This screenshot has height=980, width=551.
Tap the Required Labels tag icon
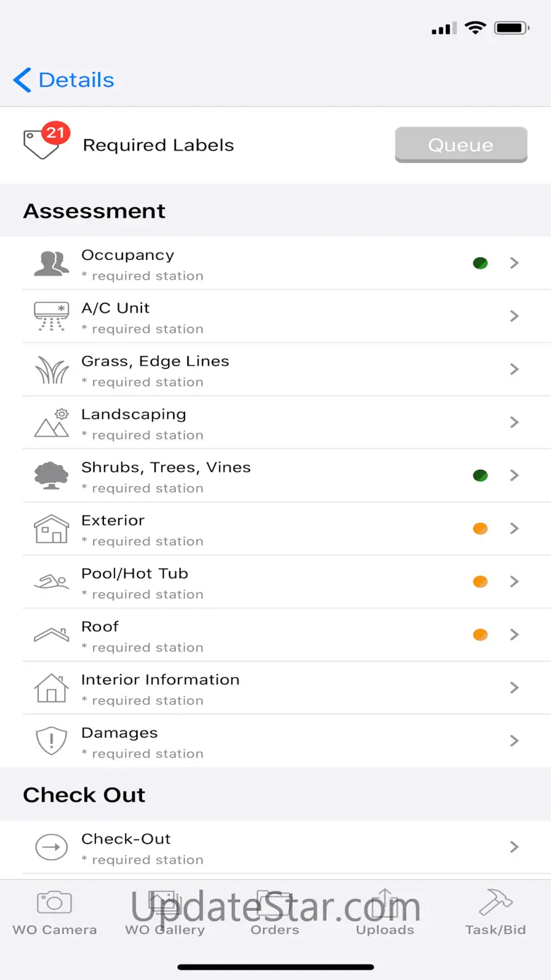pos(42,143)
